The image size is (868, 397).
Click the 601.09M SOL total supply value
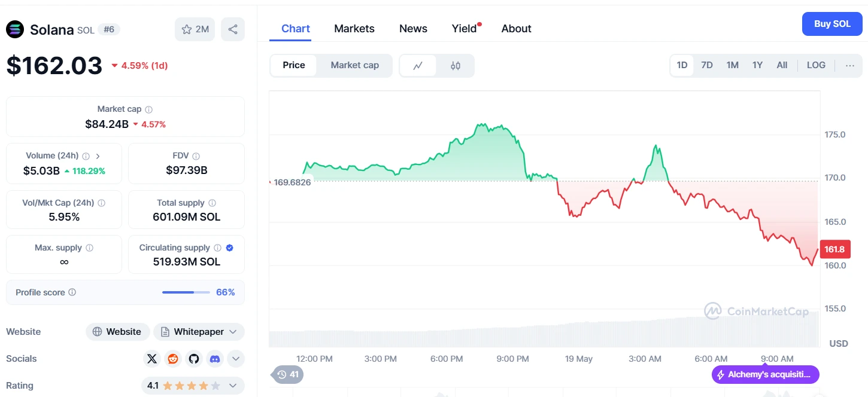(187, 217)
